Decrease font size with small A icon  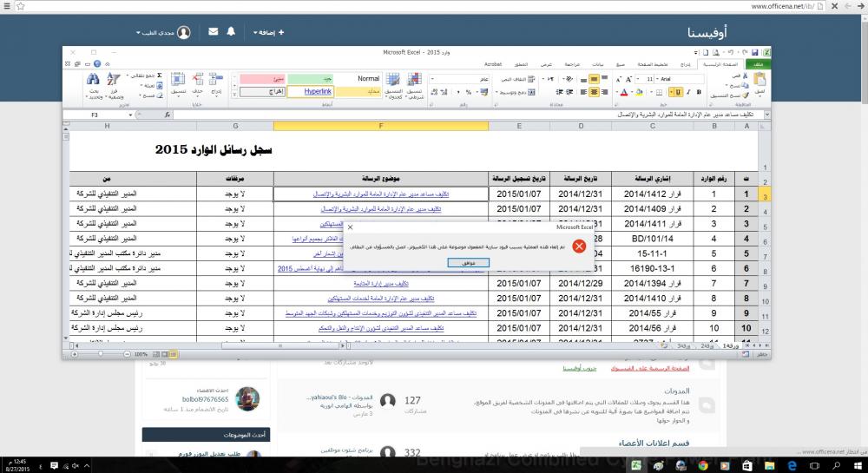[x=618, y=80]
